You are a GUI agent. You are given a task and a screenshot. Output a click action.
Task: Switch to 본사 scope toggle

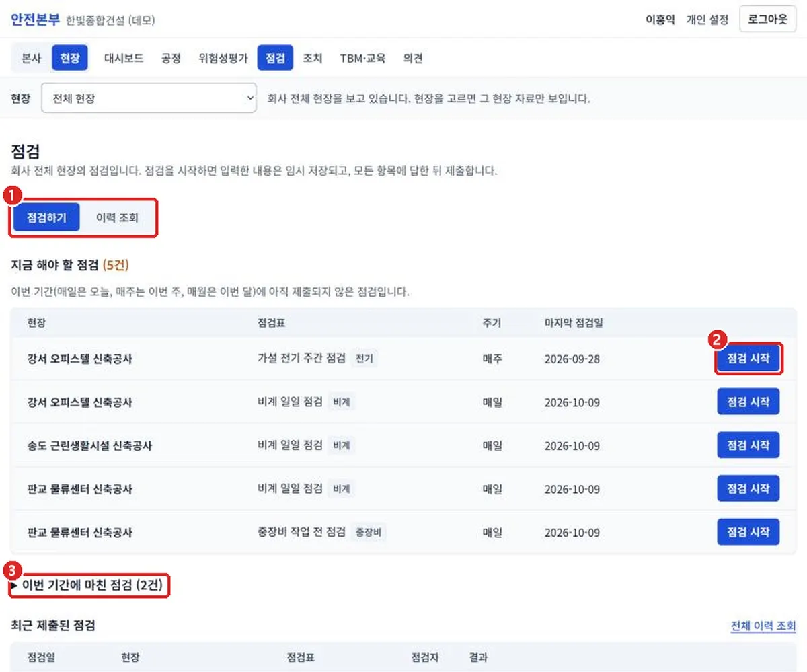32,59
